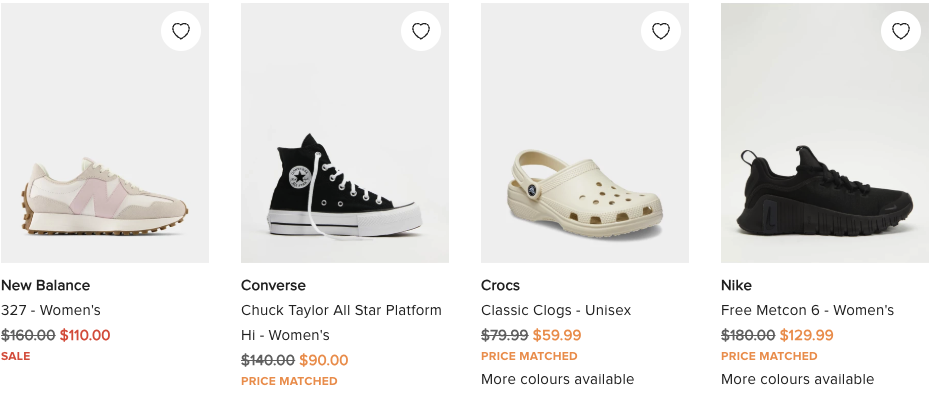The width and height of the screenshot is (930, 408).
Task: Add Crocs Classic Clogs to wishlist heart
Action: (661, 31)
